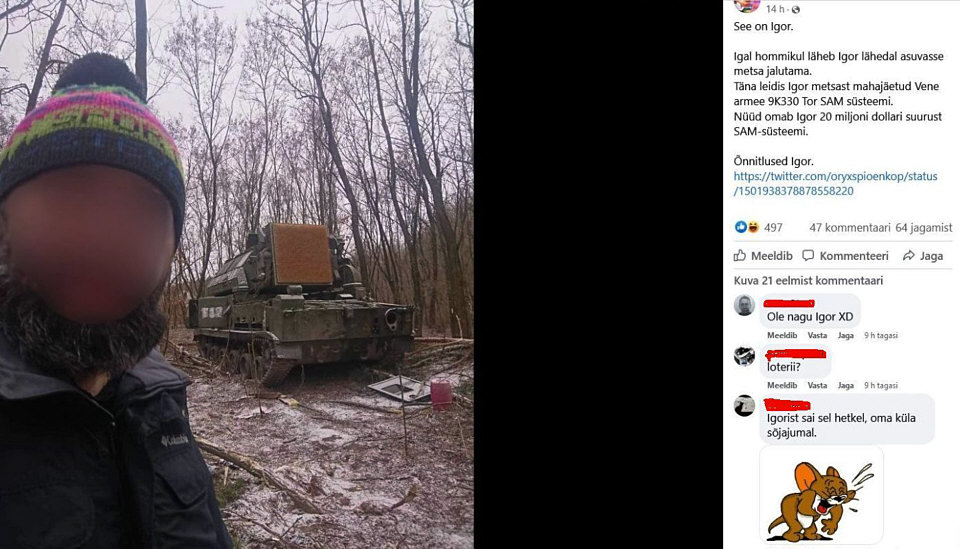Open the avatar beside 'Igorist sai sel hetkel' comment
The image size is (960, 549).
[744, 405]
